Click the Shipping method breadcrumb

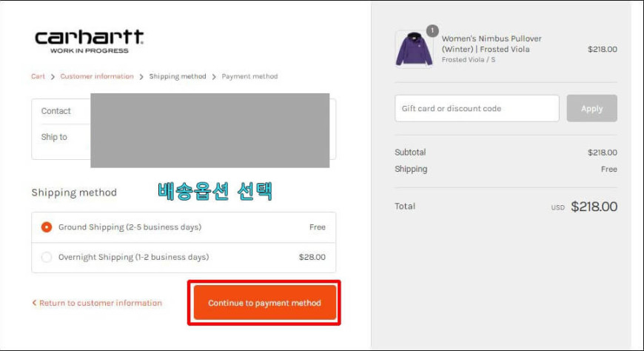click(x=178, y=76)
